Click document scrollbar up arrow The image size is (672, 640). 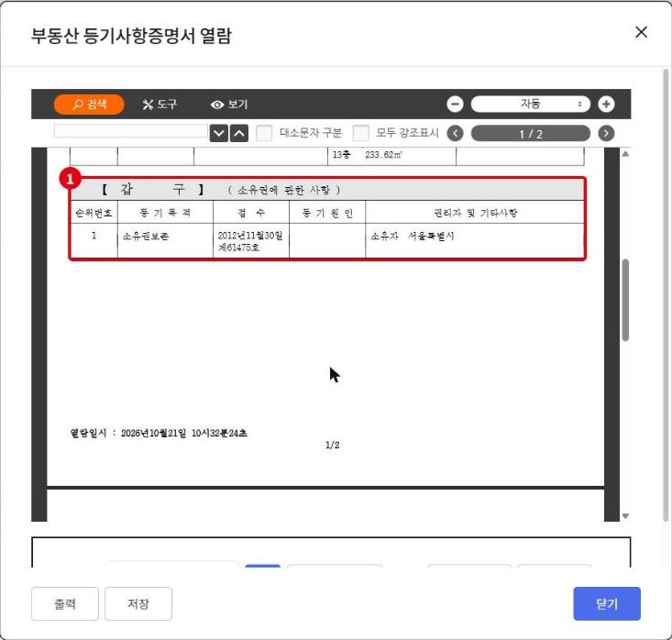[x=625, y=154]
